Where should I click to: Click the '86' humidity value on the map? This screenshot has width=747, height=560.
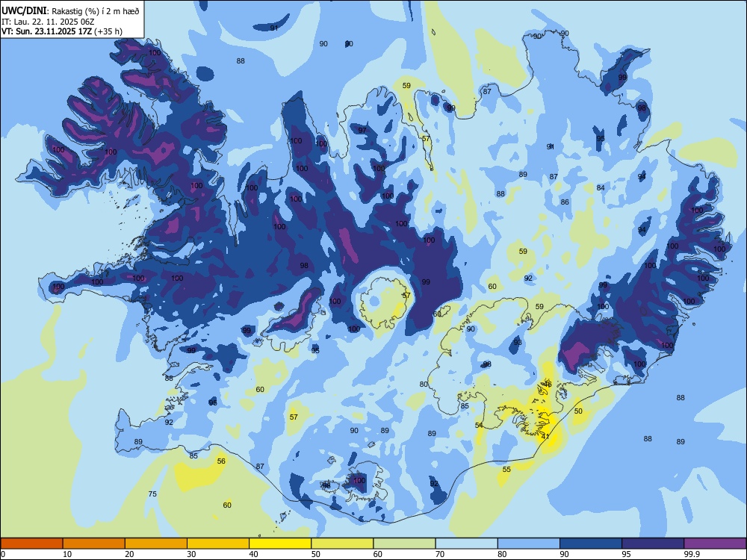565,202
